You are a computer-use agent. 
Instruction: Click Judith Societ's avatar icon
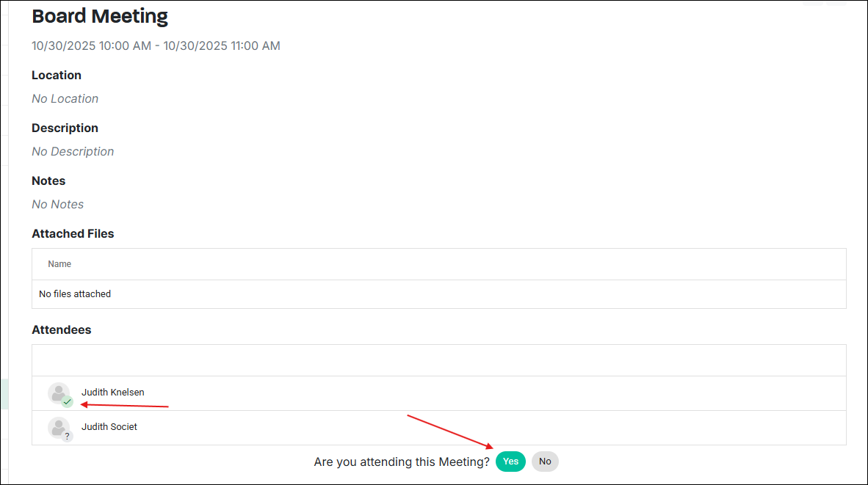[x=58, y=427]
